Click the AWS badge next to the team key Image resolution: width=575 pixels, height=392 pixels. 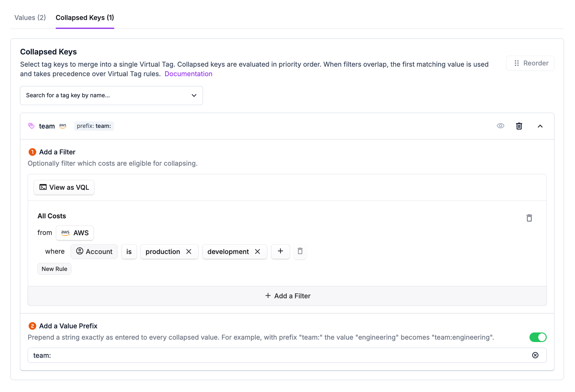tap(63, 126)
